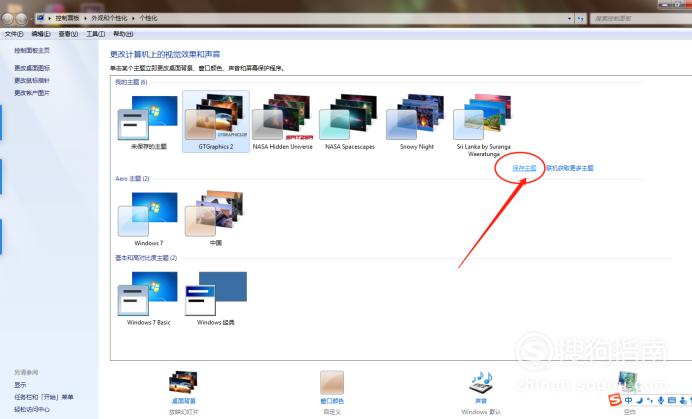Toggle the Sogou moon half-width icon
The image size is (692, 419).
639,400
